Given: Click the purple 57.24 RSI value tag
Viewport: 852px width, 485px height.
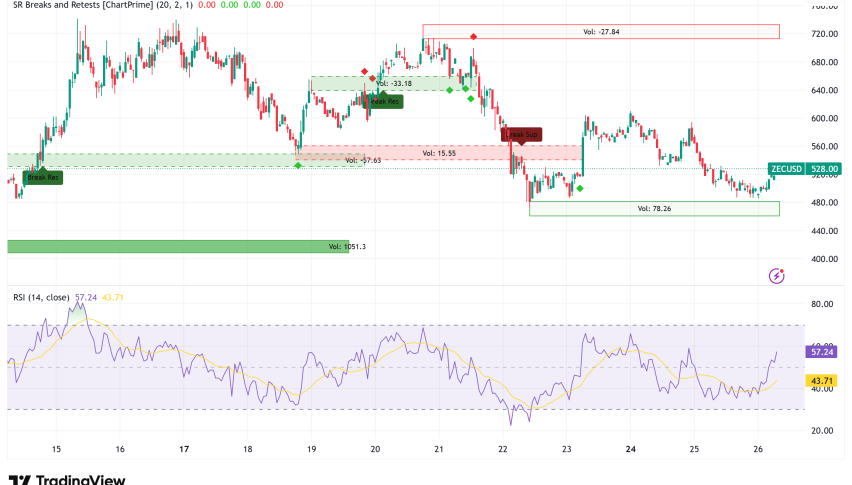Looking at the screenshot, I should [x=825, y=352].
